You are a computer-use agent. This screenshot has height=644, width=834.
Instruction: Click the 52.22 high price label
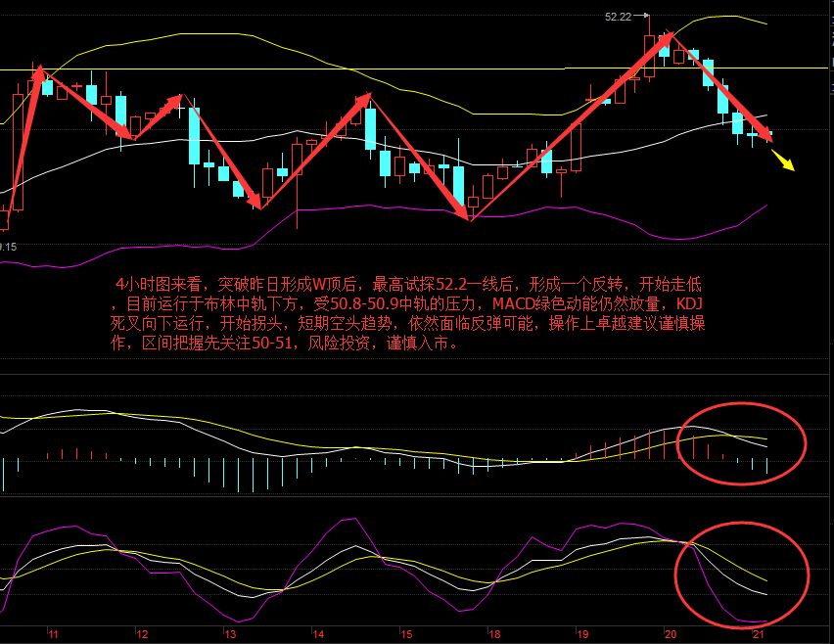click(618, 17)
